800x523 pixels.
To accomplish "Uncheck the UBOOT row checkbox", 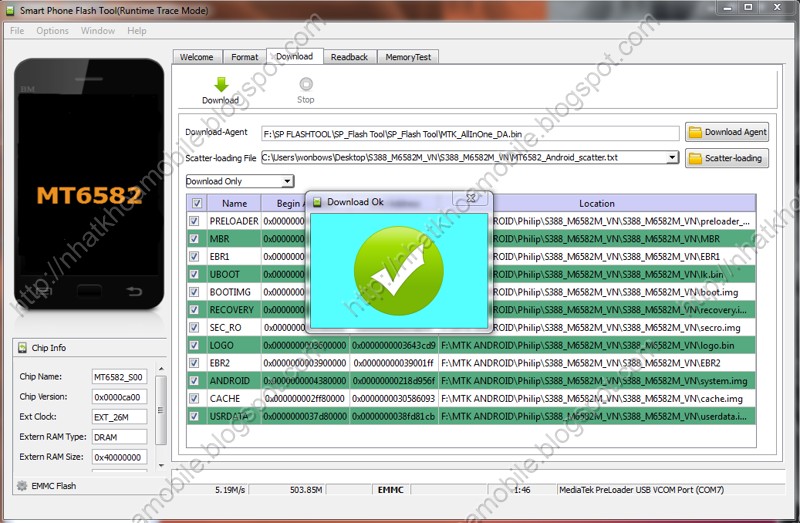I will click(x=194, y=274).
